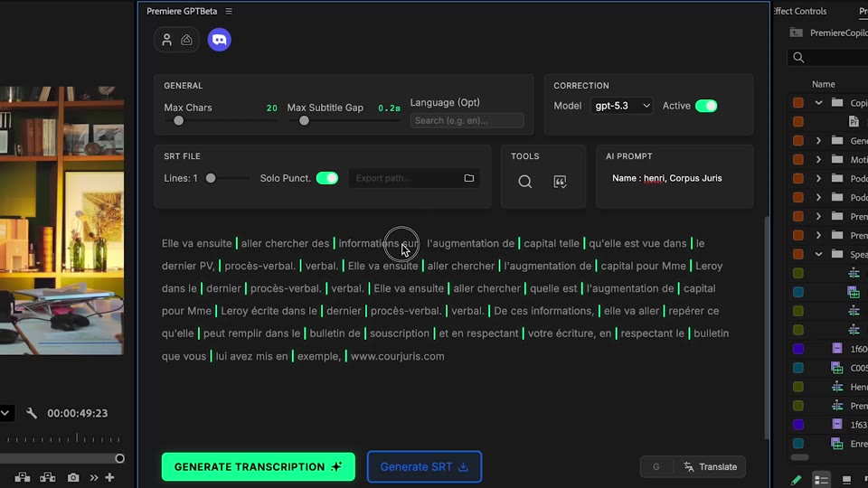Click the project panel search icon

(798, 58)
